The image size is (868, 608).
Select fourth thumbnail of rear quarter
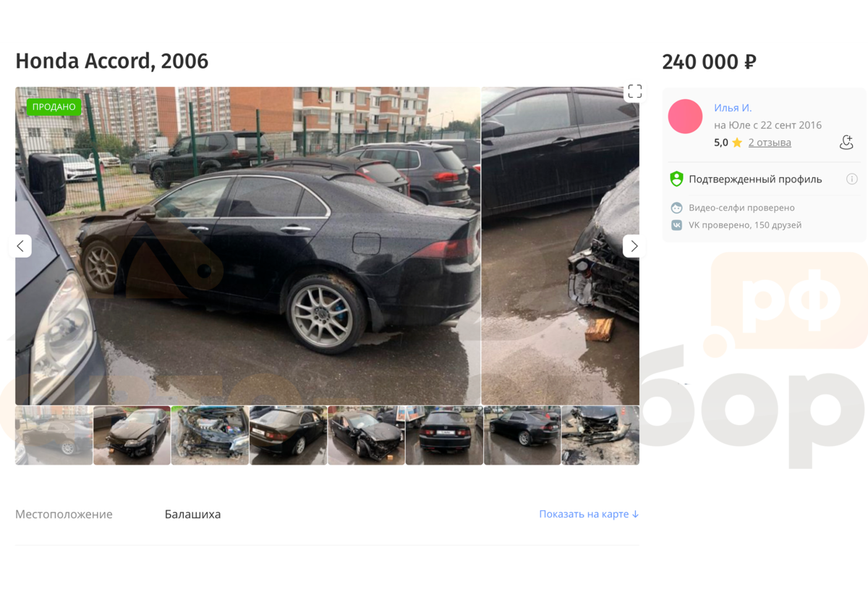[289, 435]
